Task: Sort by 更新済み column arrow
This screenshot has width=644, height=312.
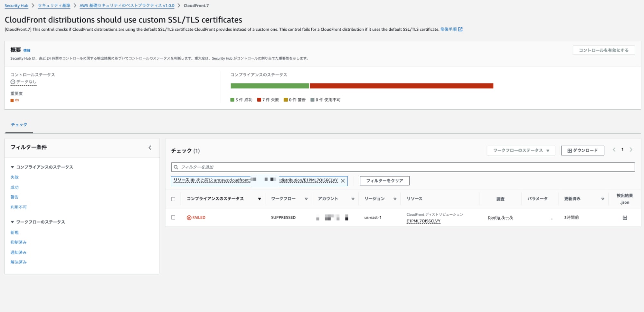Action: pos(602,199)
